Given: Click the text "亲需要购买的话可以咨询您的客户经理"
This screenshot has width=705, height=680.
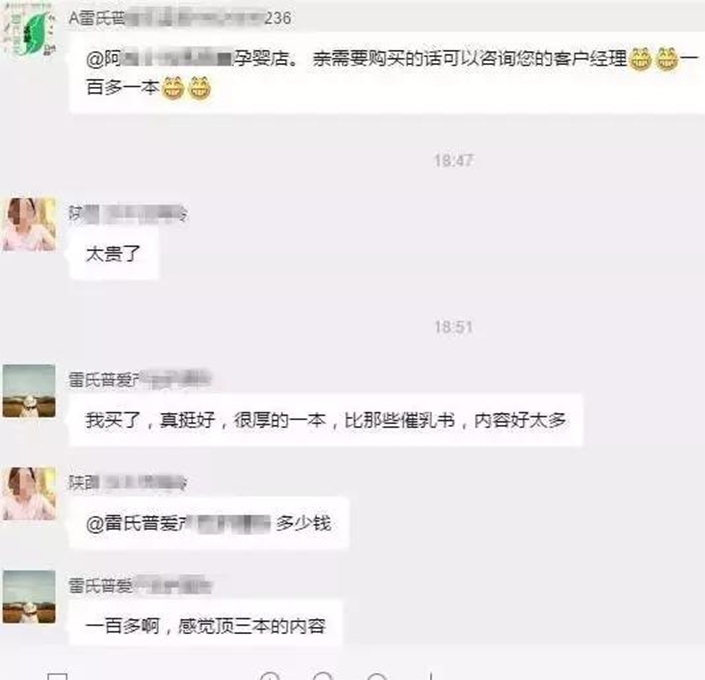Looking at the screenshot, I should [x=470, y=59].
